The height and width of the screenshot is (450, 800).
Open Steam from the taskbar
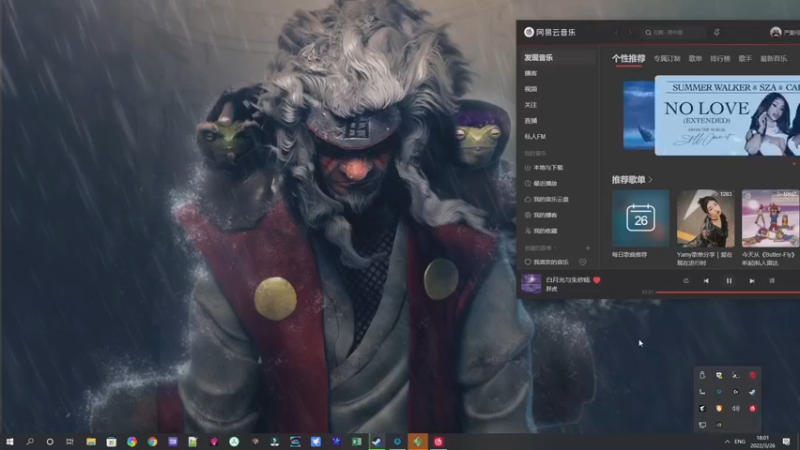377,441
